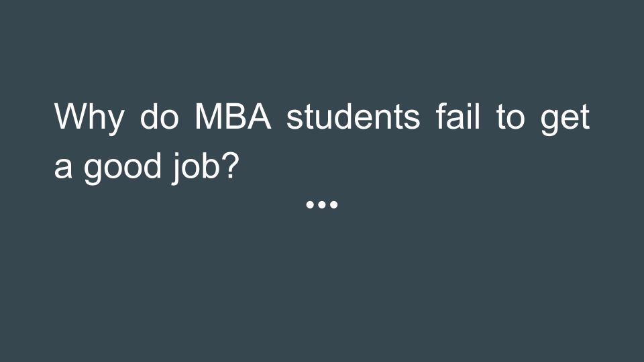Click the rightmost of the three dots

click(332, 203)
